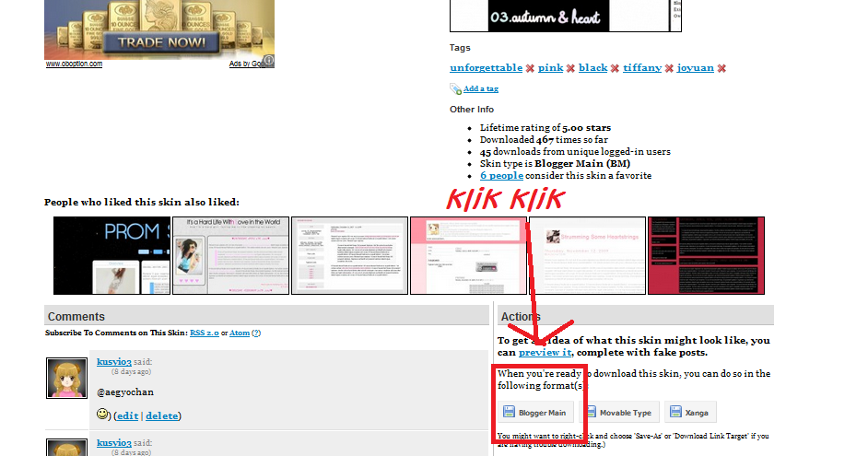
Task: Subscribe via RSS 2.0 link
Action: (205, 333)
